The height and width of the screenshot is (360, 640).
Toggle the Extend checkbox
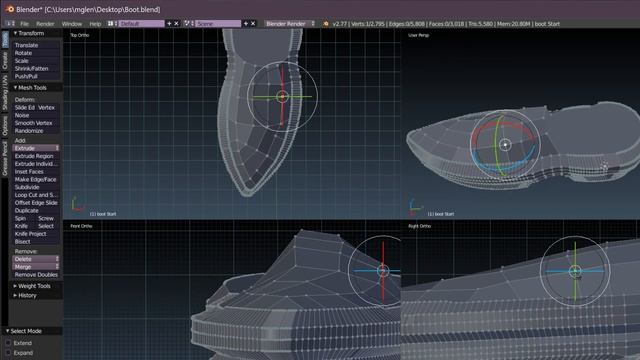[x=8, y=343]
